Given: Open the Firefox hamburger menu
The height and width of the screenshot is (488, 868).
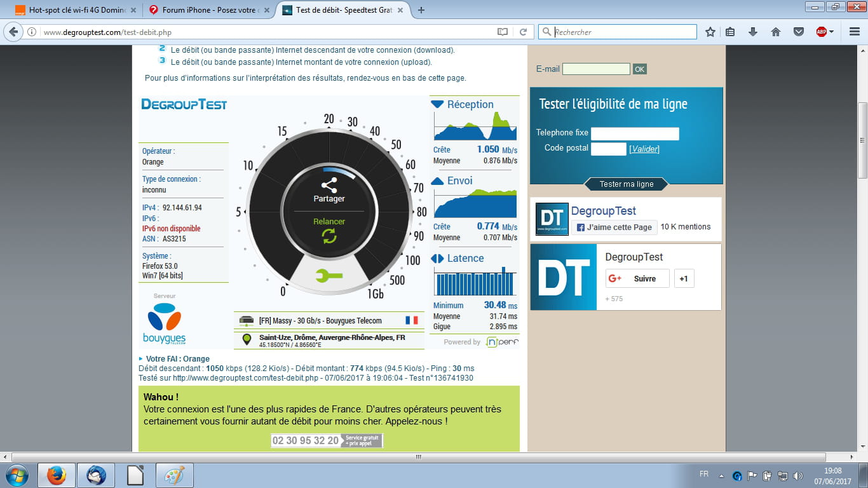Looking at the screenshot, I should click(x=854, y=32).
